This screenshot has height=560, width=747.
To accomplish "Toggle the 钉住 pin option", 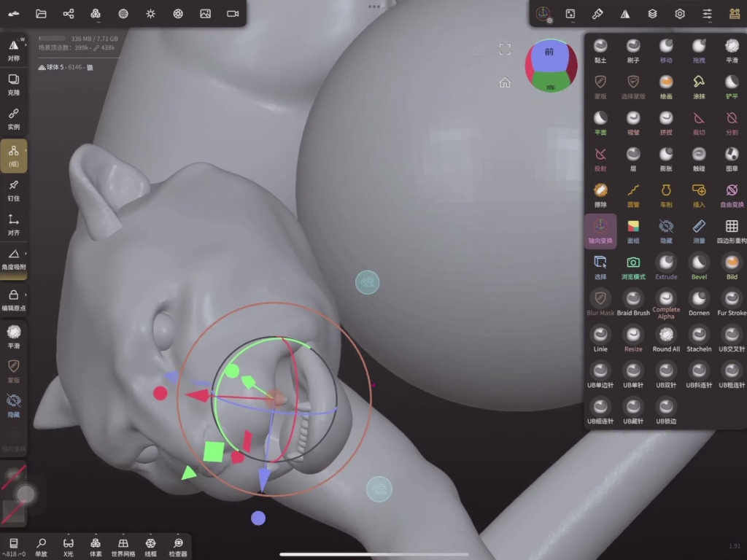I will coord(14,190).
